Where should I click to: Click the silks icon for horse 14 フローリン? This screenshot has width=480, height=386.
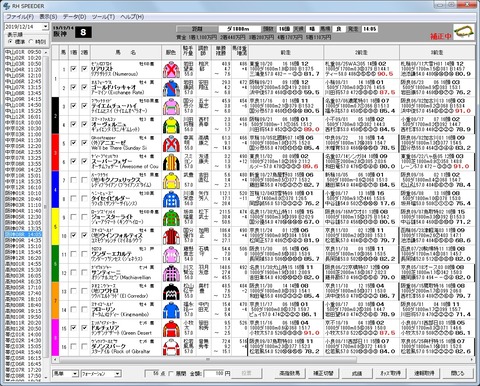pos(171,310)
